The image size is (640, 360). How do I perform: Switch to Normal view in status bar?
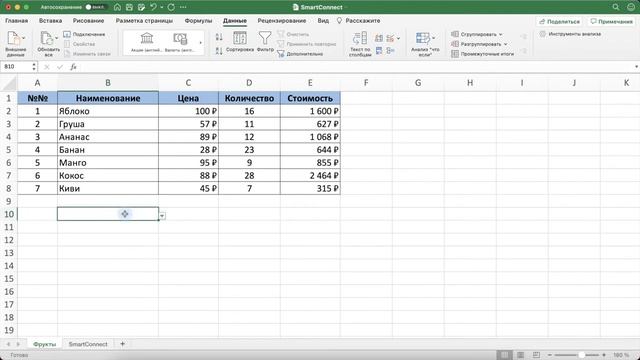(504, 355)
